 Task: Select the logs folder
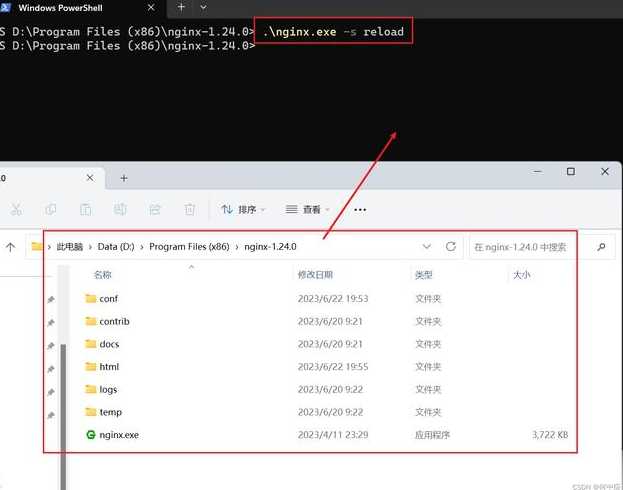pos(108,389)
